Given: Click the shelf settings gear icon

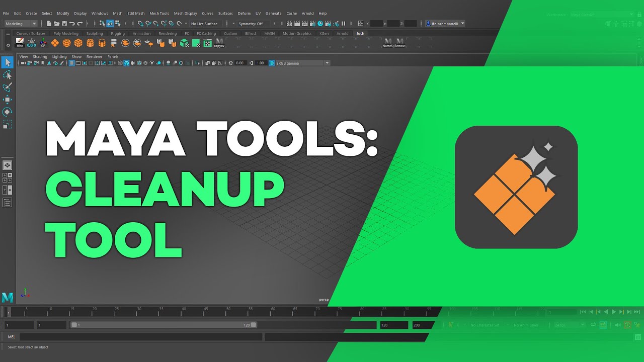Looking at the screenshot, I should pyautogui.click(x=8, y=45).
